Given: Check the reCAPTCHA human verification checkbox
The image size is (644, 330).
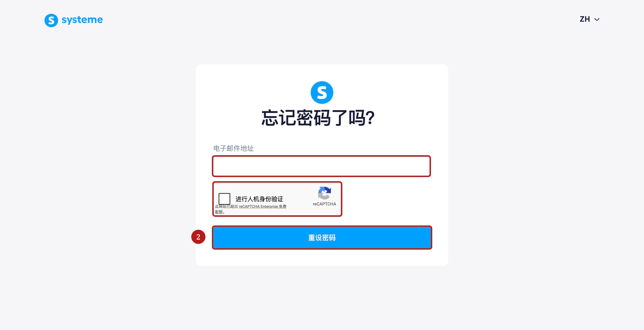Looking at the screenshot, I should (x=224, y=199).
